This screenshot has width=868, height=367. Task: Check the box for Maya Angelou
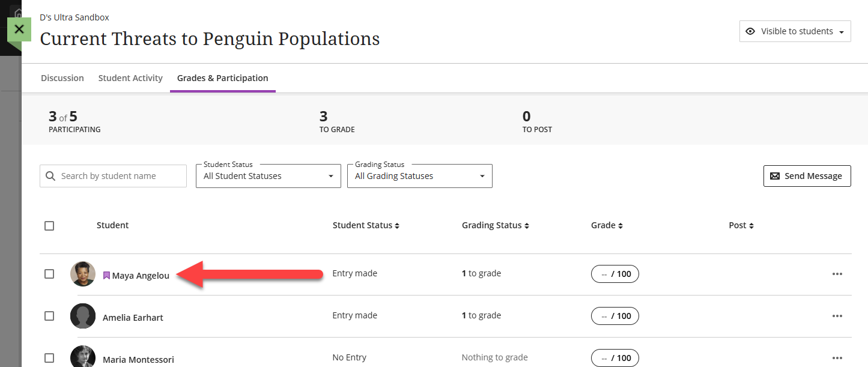pos(49,274)
